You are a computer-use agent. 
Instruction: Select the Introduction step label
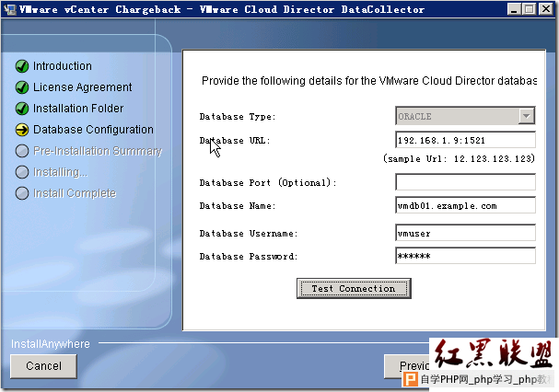(x=63, y=66)
